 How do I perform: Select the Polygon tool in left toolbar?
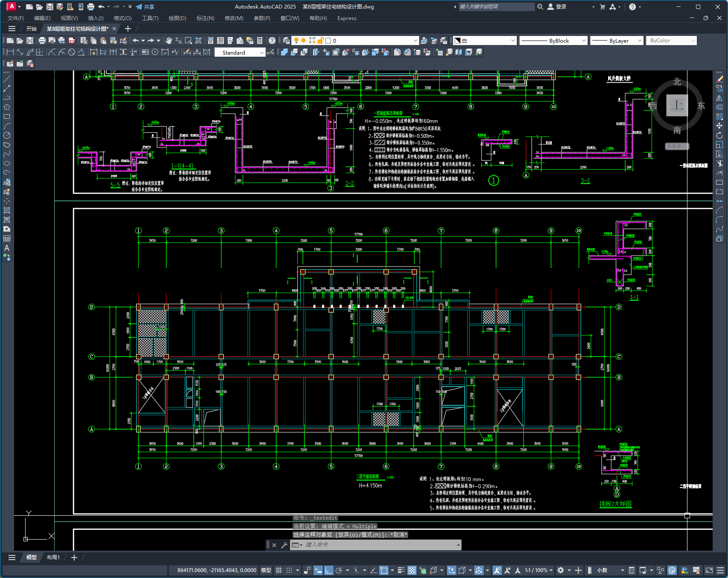(7, 107)
